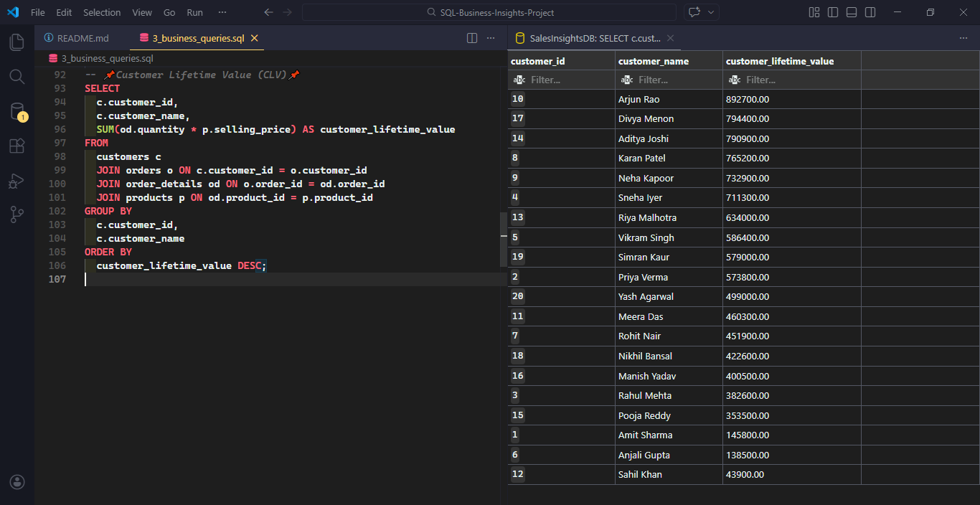The width and height of the screenshot is (980, 505).
Task: Open the Source Control view
Action: click(17, 214)
